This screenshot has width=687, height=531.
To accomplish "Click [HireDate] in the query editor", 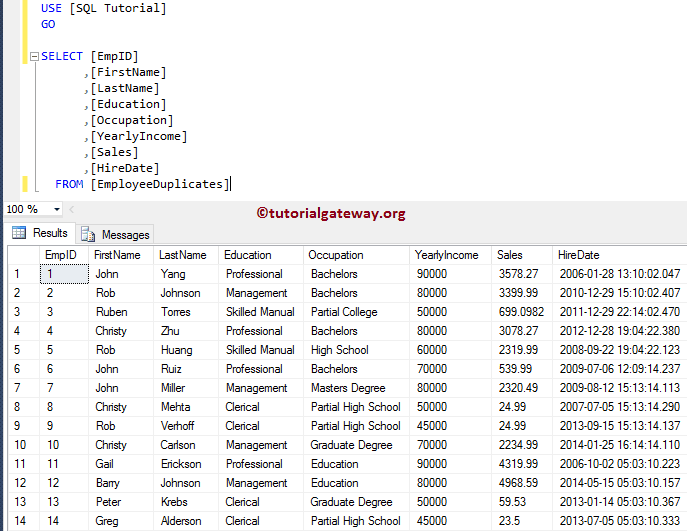I will [x=125, y=168].
